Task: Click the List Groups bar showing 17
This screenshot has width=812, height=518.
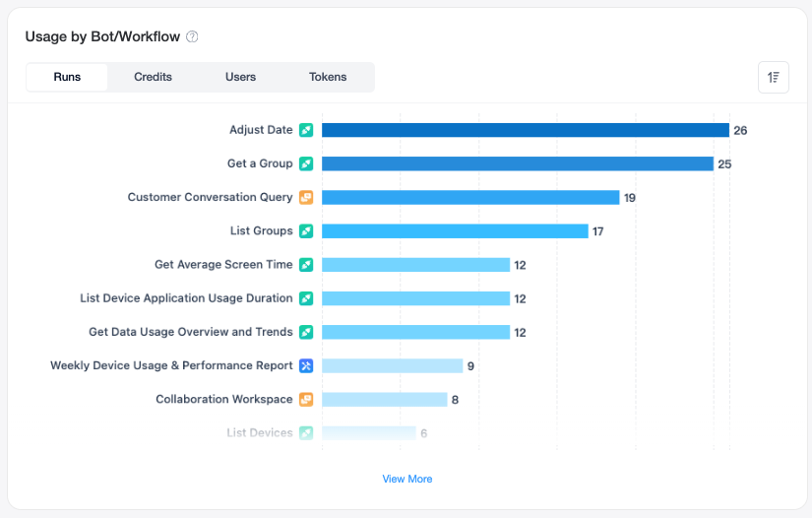Action: click(455, 231)
